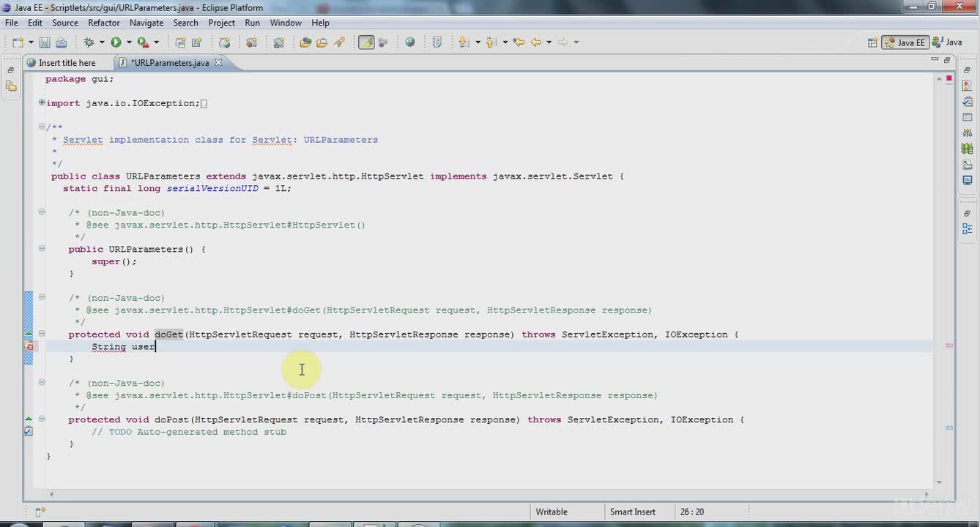This screenshot has width=980, height=527.
Task: Click the Search flashlight icon
Action: coord(339,42)
